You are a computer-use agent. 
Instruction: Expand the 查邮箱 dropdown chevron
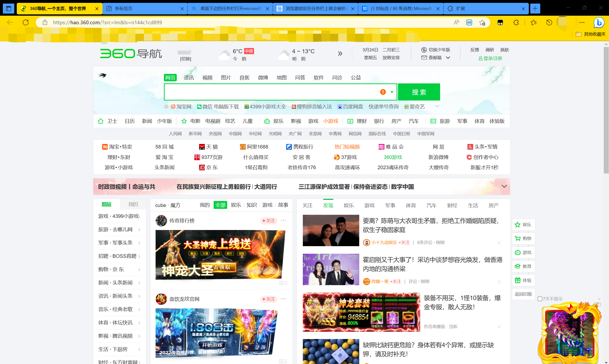pyautogui.click(x=448, y=57)
